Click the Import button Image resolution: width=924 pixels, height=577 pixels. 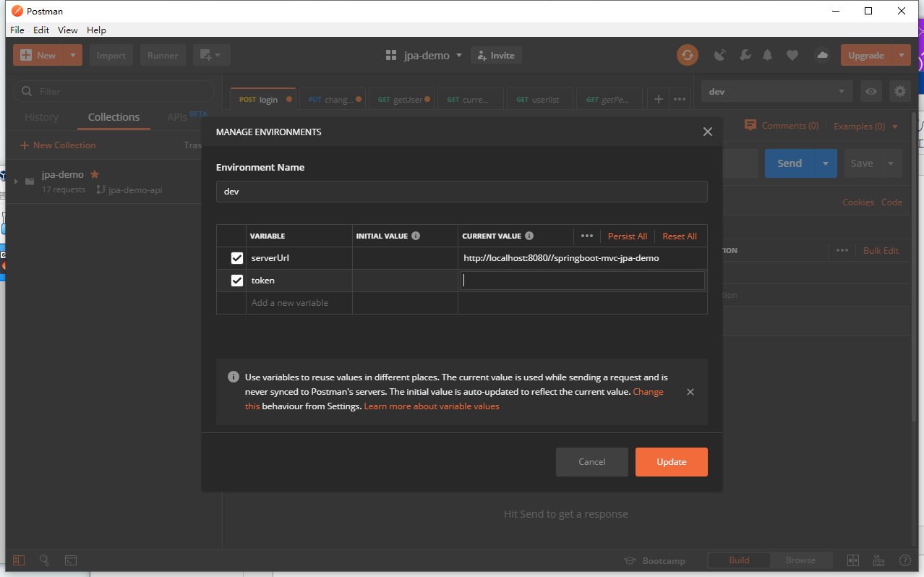tap(111, 55)
